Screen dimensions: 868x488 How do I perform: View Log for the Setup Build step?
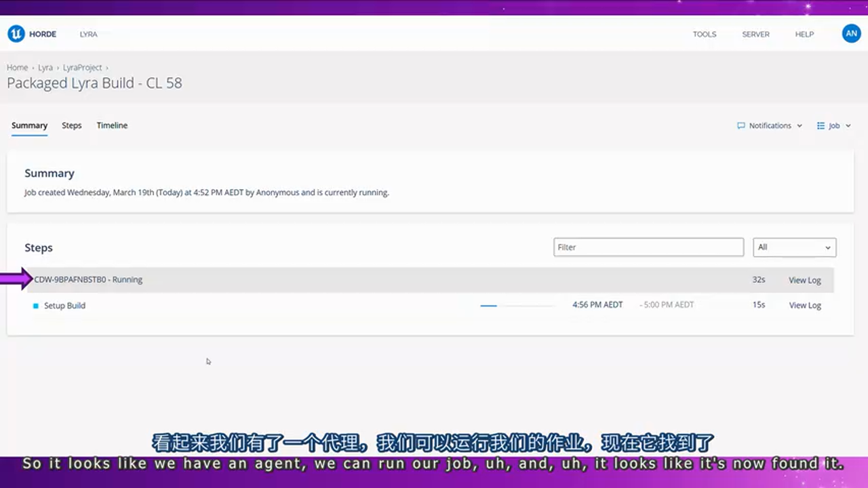tap(804, 306)
